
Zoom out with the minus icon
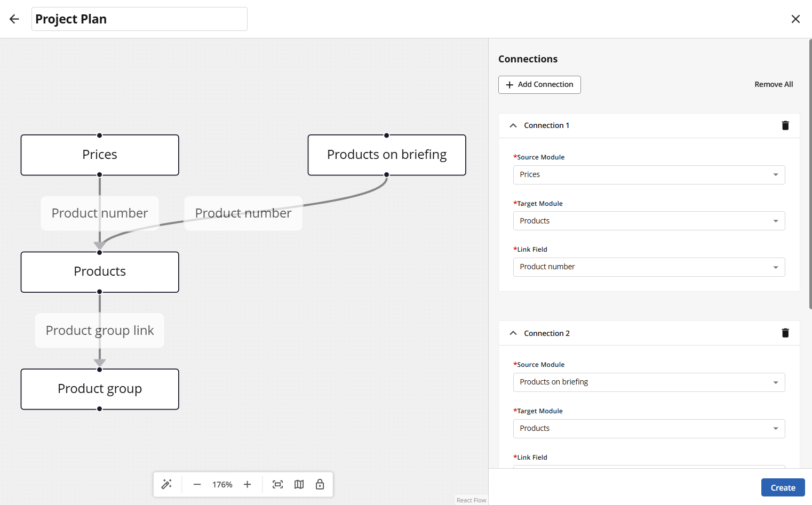click(197, 484)
